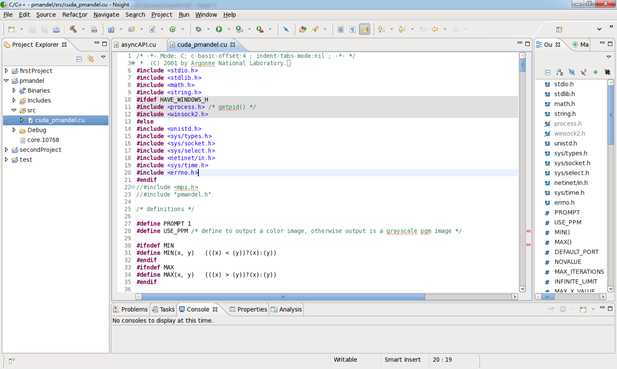Click the Save All toolbar icon
This screenshot has width=617, height=369.
[44, 29]
